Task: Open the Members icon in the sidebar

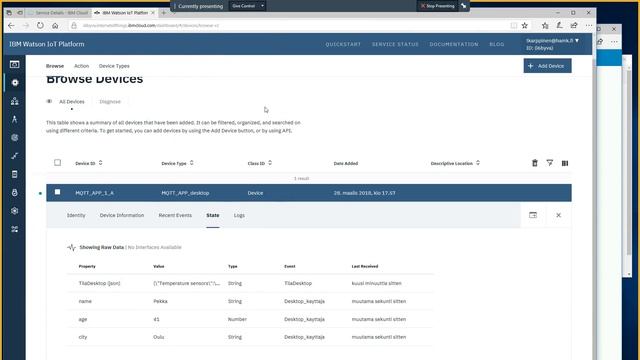Action: 14,101
